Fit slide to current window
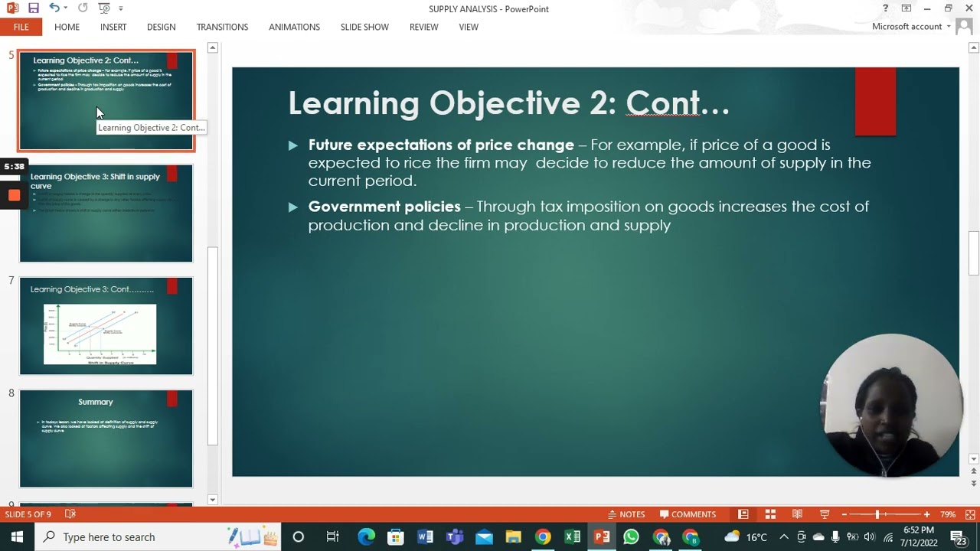Image resolution: width=980 pixels, height=551 pixels. tap(971, 514)
